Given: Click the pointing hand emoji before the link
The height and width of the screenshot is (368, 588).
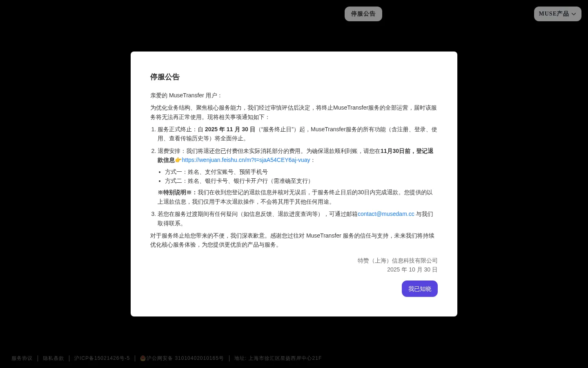Looking at the screenshot, I should (x=178, y=160).
